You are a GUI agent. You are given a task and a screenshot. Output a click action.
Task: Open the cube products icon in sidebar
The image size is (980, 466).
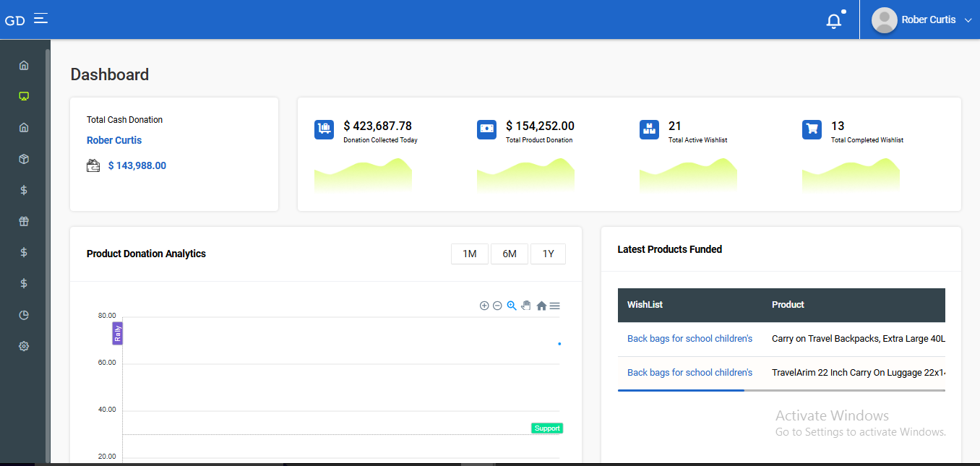pyautogui.click(x=24, y=159)
